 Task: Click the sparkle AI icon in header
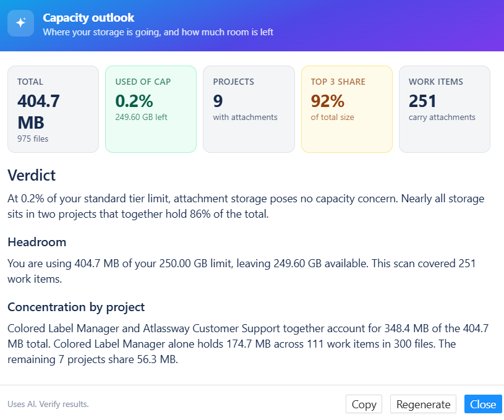(21, 23)
